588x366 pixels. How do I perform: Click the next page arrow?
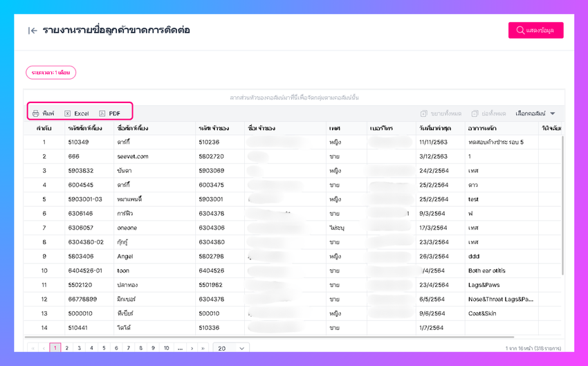192,348
